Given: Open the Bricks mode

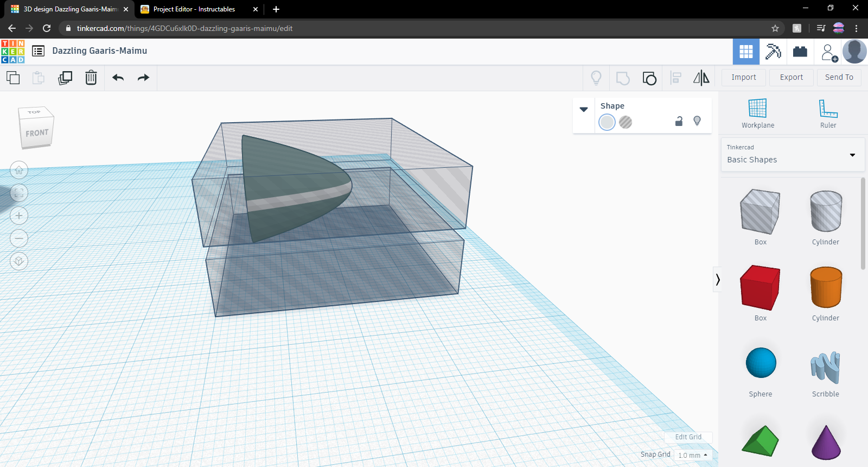Looking at the screenshot, I should coord(800,52).
